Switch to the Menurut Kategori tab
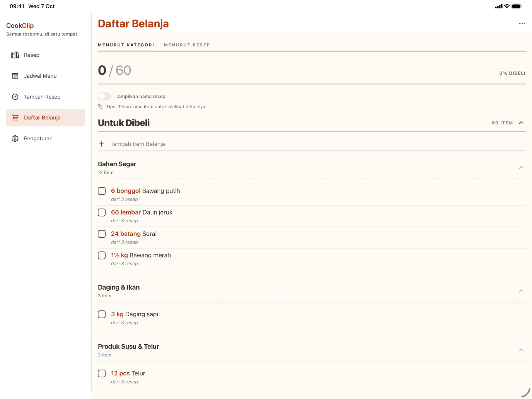532x399 pixels. 126,45
